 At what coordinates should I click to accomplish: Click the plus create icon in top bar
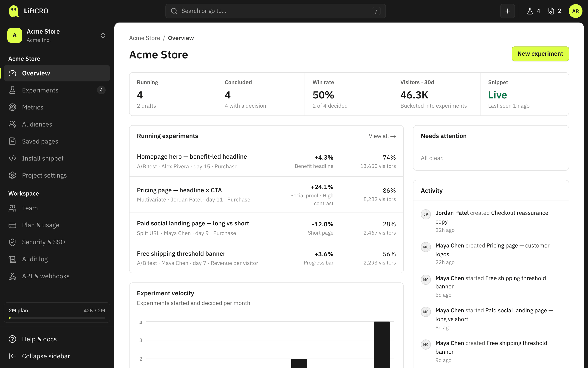[507, 11]
